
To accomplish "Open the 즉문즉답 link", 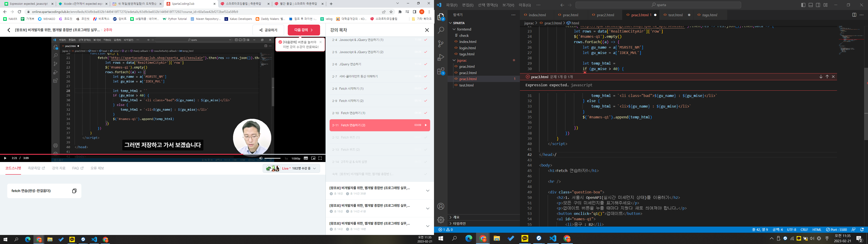I will tap(36, 168).
